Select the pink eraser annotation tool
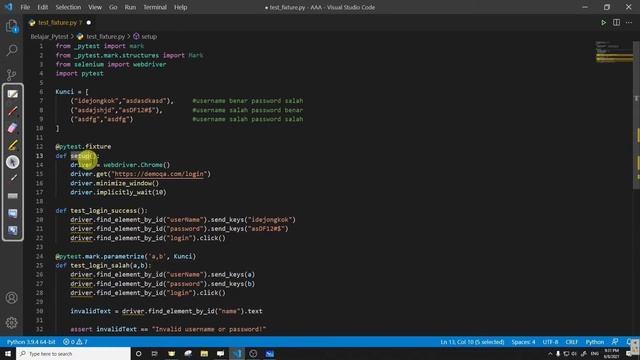Viewport: 640px width, 360px height. pos(13,128)
